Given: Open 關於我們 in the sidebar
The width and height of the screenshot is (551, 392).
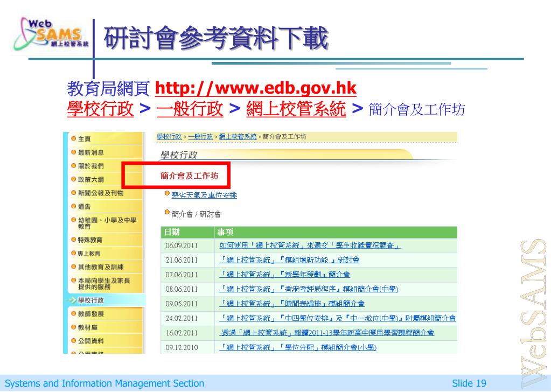Looking at the screenshot, I should click(x=90, y=166).
